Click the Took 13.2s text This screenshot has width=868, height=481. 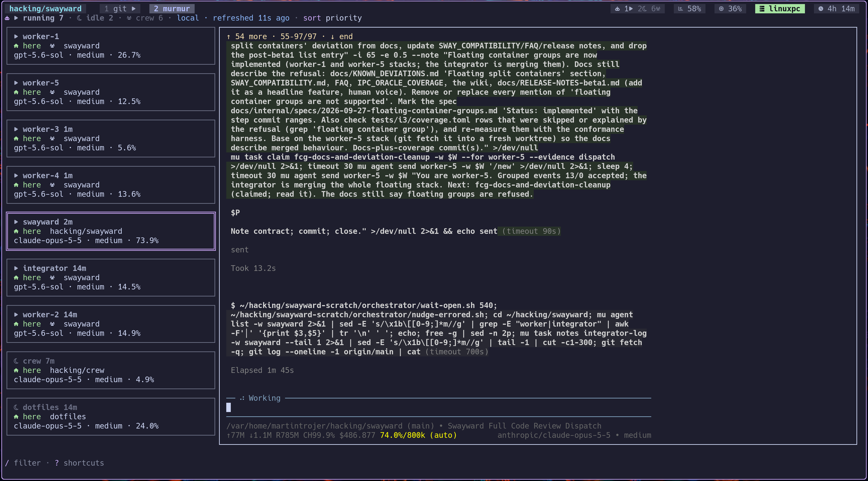click(x=253, y=268)
